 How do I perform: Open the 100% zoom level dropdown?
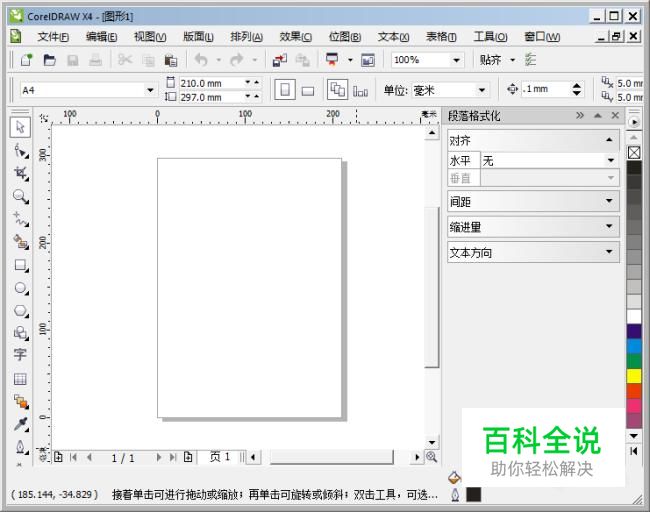pyautogui.click(x=456, y=60)
